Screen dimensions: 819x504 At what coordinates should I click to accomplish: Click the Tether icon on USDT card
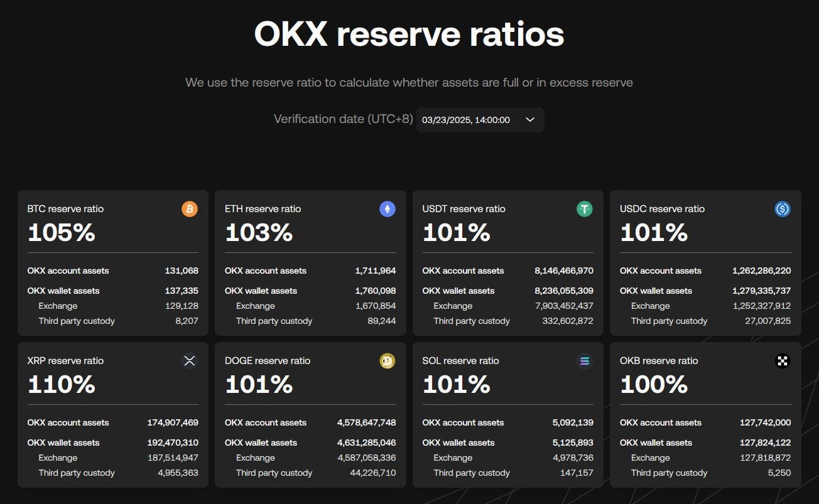(584, 208)
